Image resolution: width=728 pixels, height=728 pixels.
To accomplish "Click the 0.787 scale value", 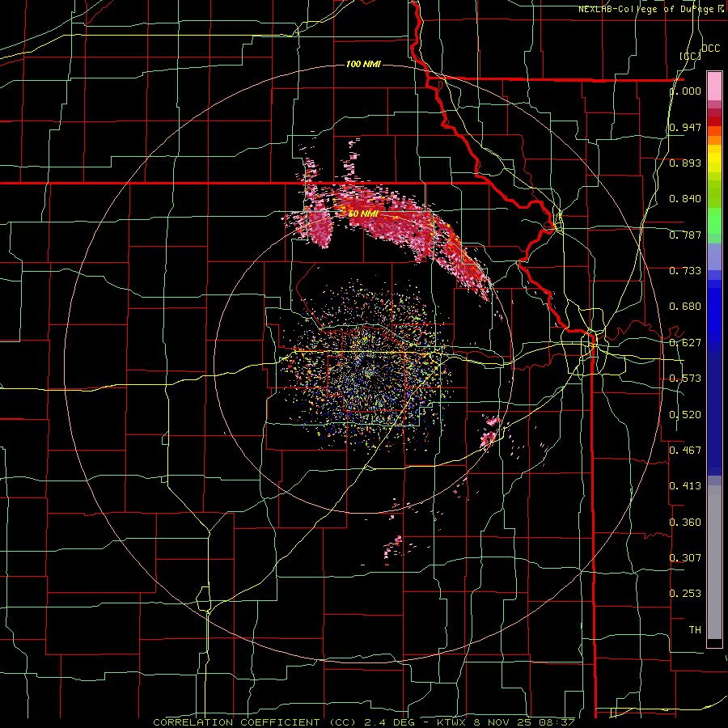I will coord(685,235).
